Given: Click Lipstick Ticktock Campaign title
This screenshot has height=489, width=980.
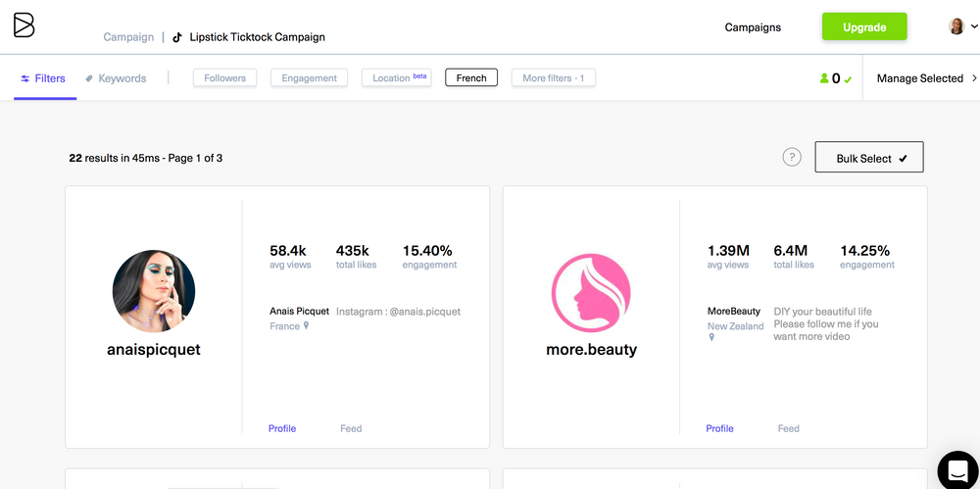Looking at the screenshot, I should (257, 37).
